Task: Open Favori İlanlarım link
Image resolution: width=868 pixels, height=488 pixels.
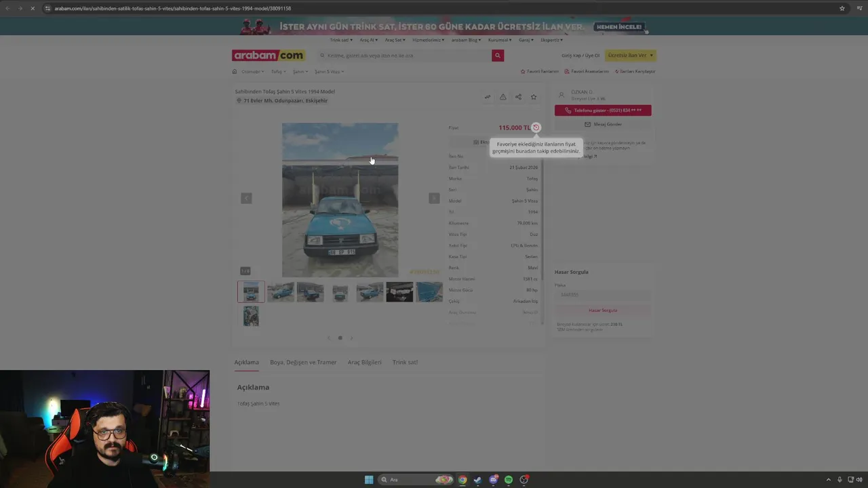Action: coord(540,71)
